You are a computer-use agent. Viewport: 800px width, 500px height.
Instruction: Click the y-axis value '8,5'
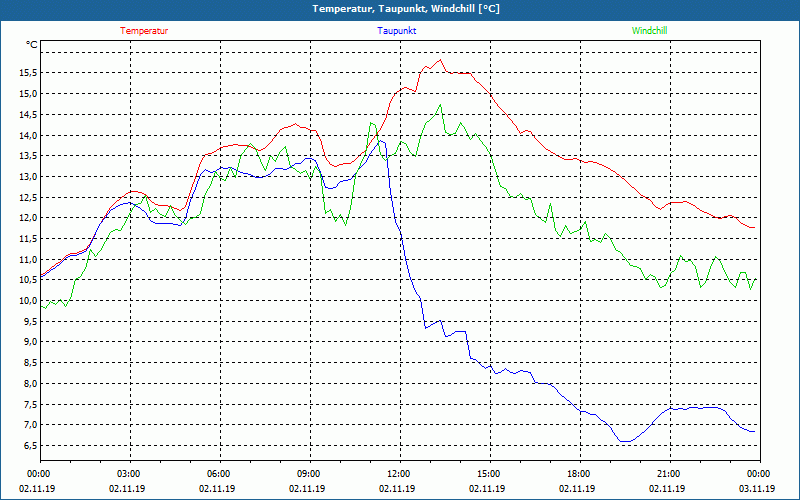point(30,363)
